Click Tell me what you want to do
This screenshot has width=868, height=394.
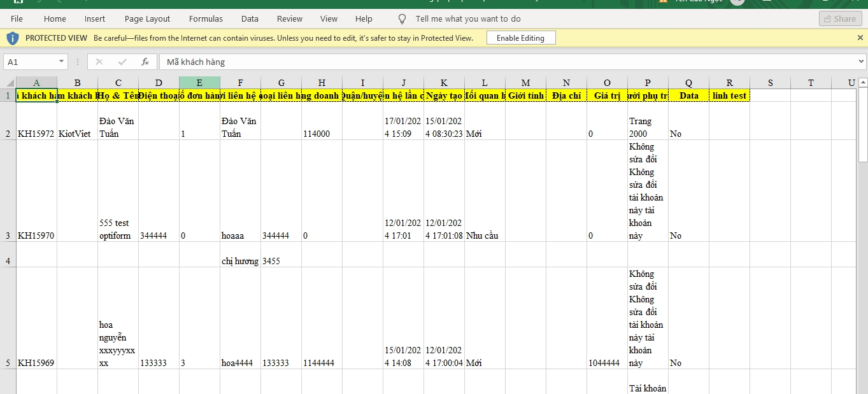click(x=468, y=18)
